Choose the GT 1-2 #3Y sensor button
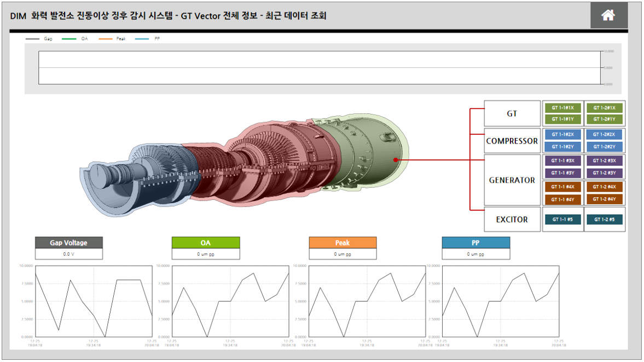Image resolution: width=644 pixels, height=362 pixels. click(604, 173)
